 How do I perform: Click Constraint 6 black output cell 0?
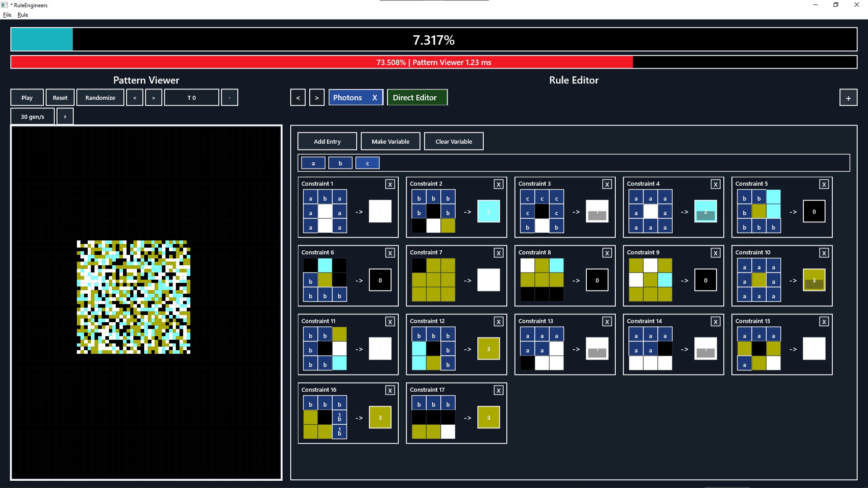pyautogui.click(x=380, y=280)
